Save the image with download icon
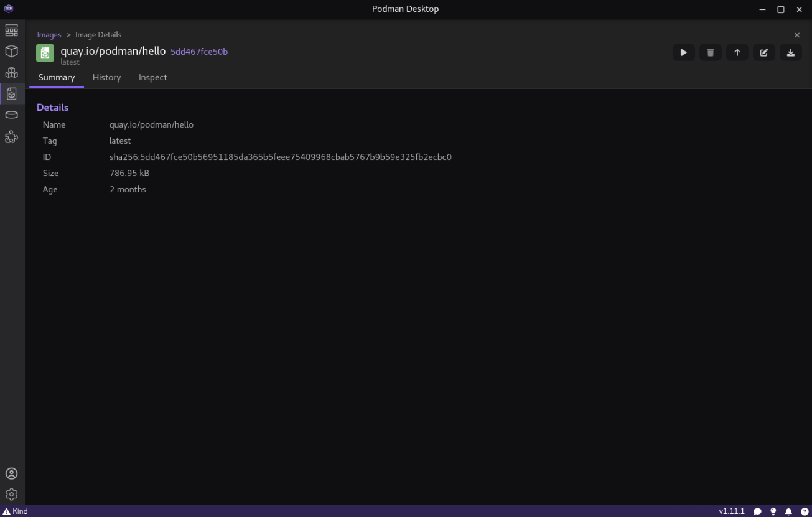The width and height of the screenshot is (812, 517). click(790, 53)
